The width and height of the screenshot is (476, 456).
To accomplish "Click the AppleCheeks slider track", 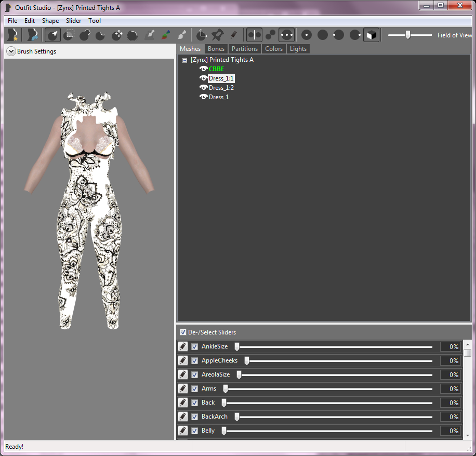I will 338,361.
